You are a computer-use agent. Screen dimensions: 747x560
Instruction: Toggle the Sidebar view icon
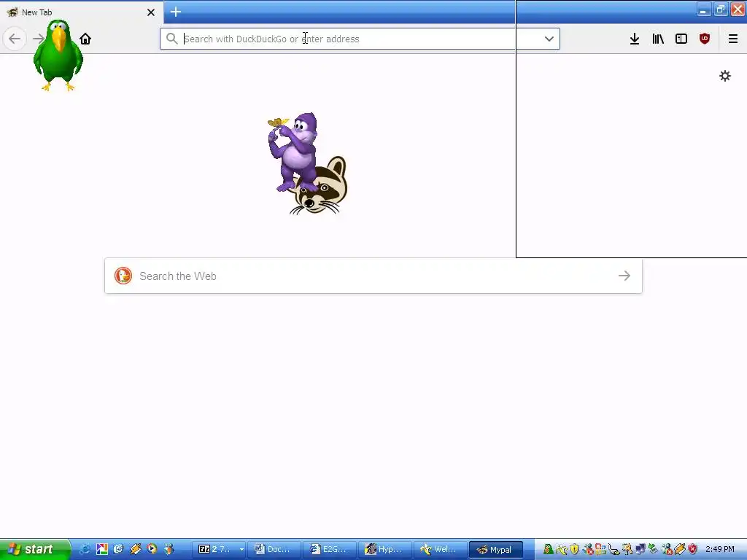pos(681,39)
